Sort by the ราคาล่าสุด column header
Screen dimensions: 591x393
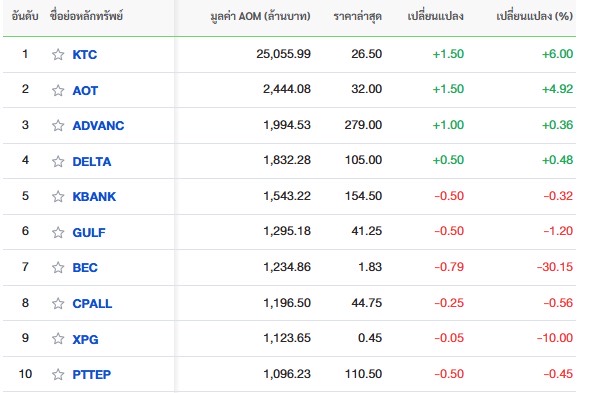click(358, 16)
